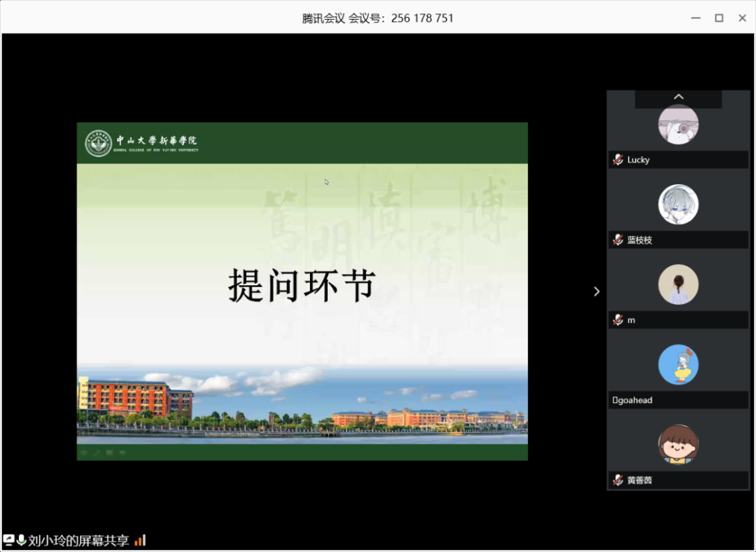Click the muted microphone icon for participant m
Image resolution: width=756 pixels, height=552 pixels.
617,320
